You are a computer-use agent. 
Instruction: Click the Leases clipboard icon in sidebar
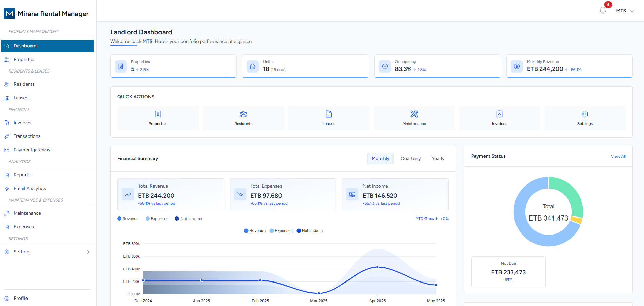(x=7, y=98)
